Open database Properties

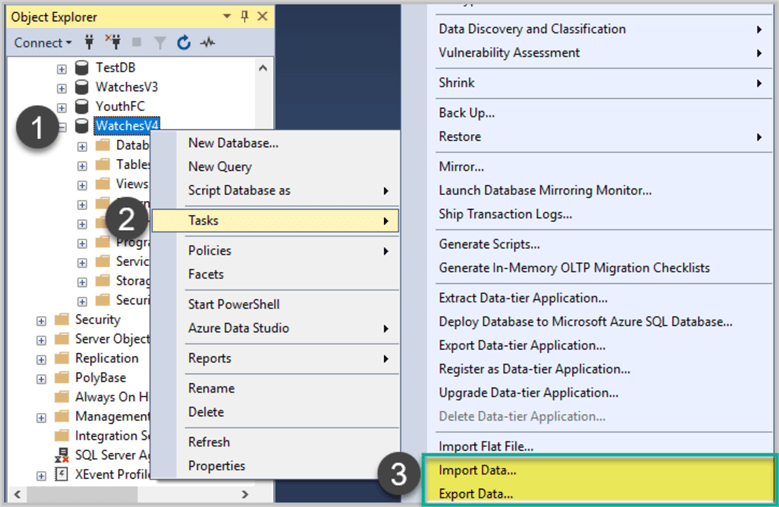point(275,466)
